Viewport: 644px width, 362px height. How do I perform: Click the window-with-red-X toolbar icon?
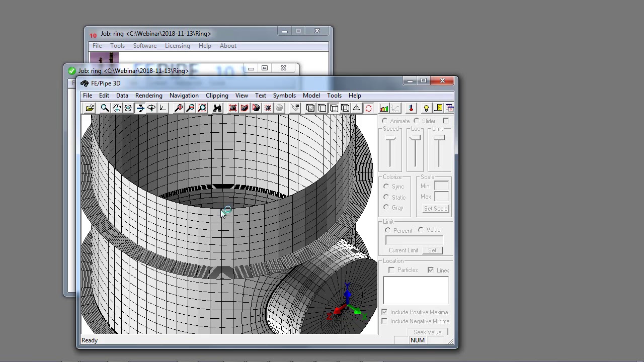click(449, 108)
